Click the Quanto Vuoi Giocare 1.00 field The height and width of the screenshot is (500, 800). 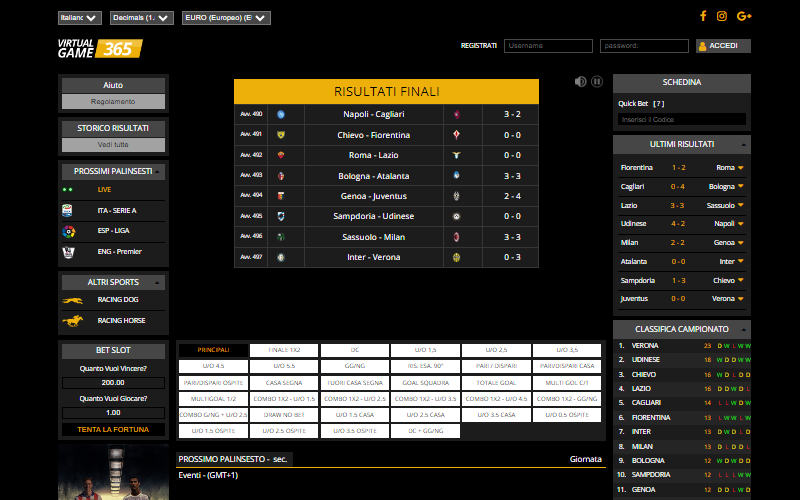pyautogui.click(x=113, y=413)
